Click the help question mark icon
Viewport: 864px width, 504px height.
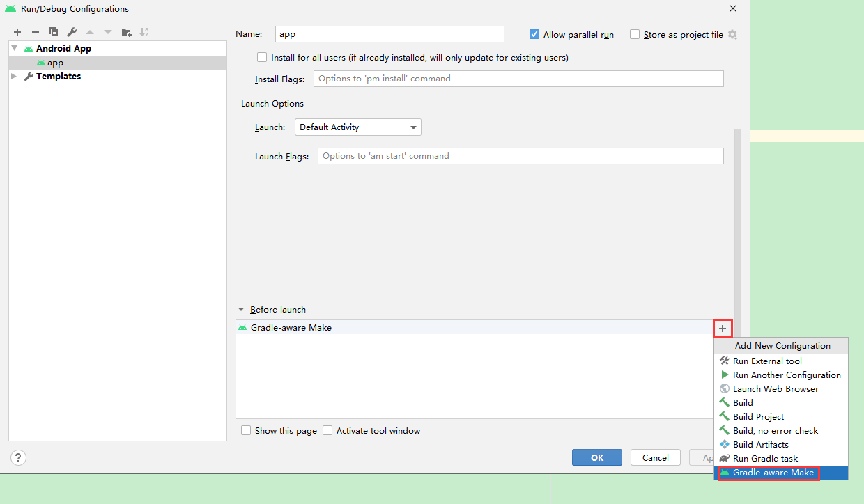click(17, 457)
